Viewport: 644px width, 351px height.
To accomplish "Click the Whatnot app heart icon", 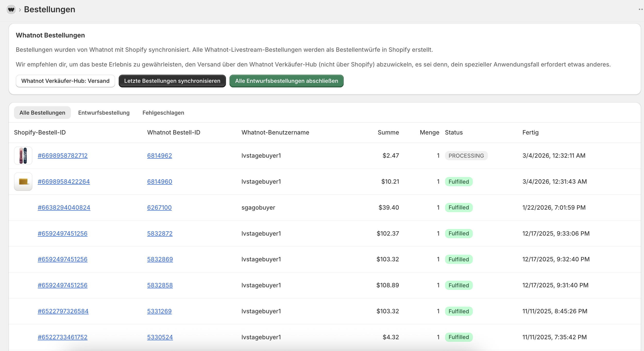I will click(x=11, y=10).
